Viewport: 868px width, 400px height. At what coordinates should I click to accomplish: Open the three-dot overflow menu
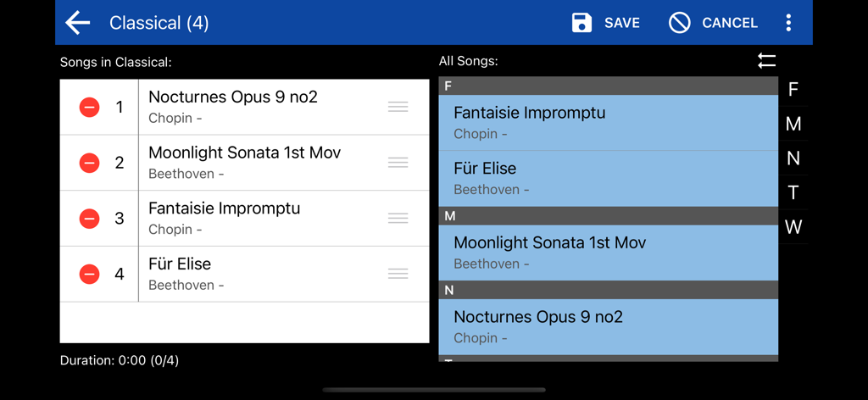(x=788, y=23)
